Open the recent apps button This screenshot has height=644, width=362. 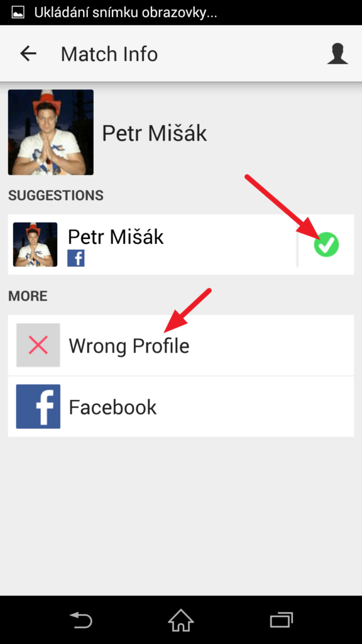282,619
